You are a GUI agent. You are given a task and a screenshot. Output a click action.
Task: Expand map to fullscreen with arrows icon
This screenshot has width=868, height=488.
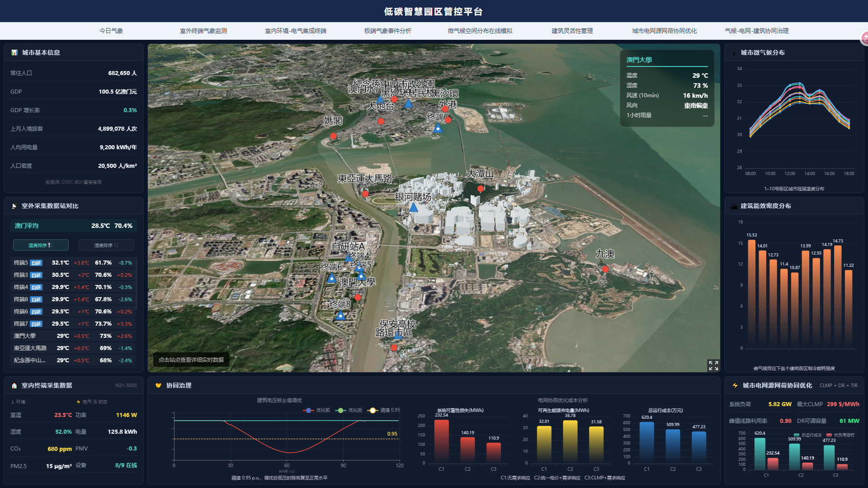713,365
